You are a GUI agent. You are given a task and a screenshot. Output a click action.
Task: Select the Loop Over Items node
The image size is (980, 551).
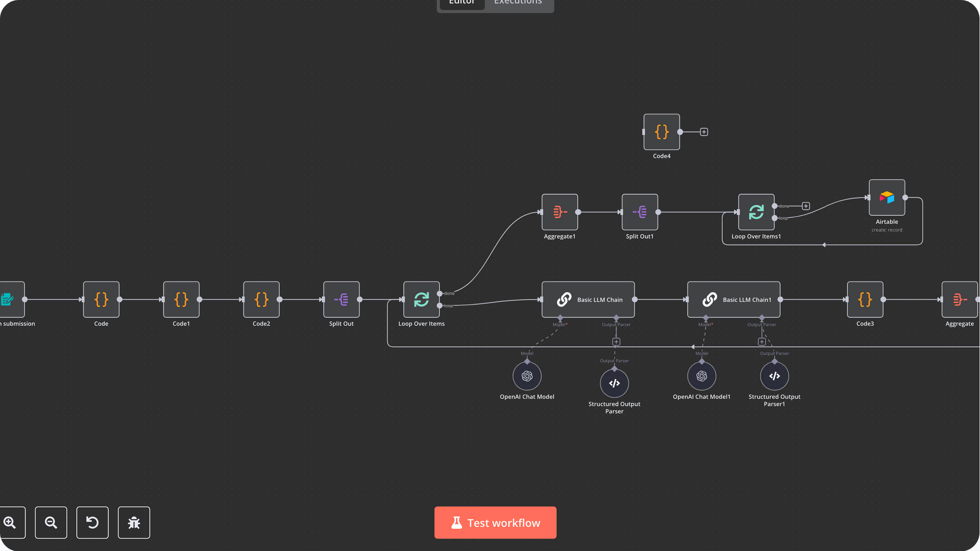click(x=421, y=300)
